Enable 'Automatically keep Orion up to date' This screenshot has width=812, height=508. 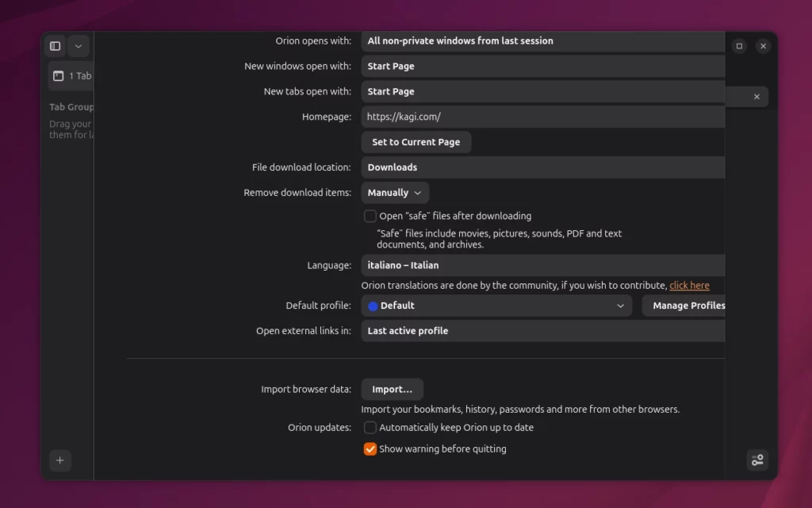(x=370, y=427)
